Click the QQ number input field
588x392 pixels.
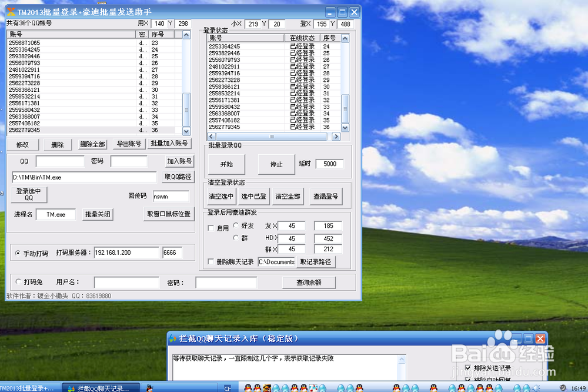[x=60, y=161]
